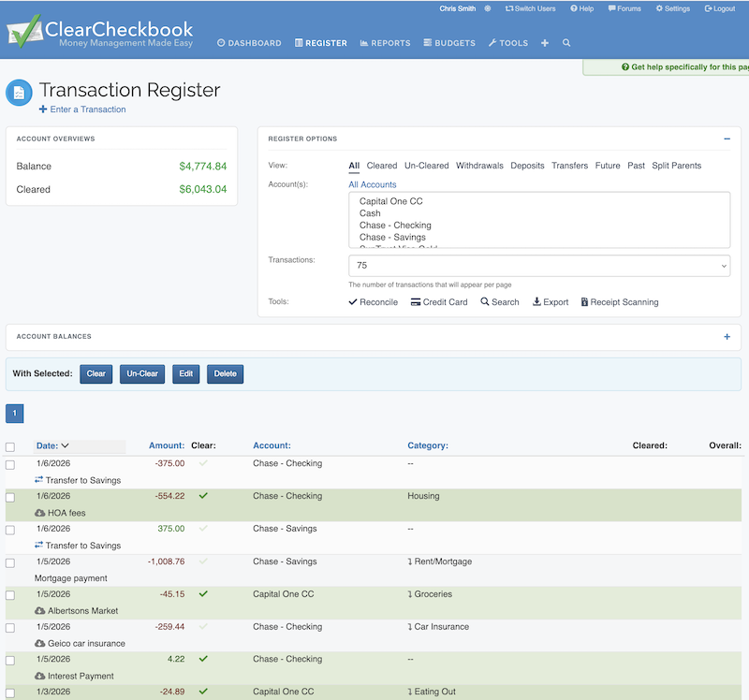Open the Search tool in Register Options
This screenshot has height=700, width=749.
500,301
